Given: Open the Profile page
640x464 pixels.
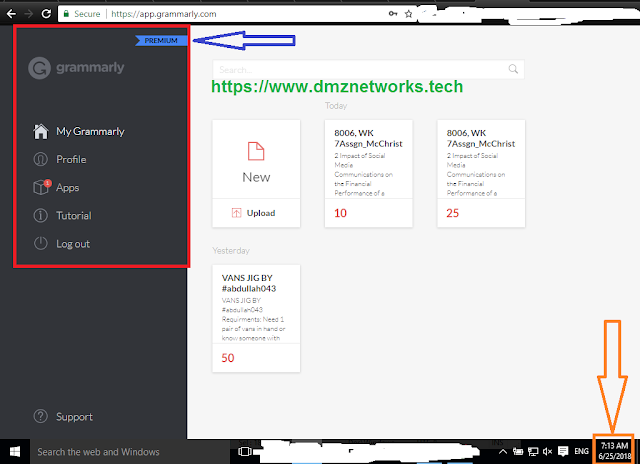Looking at the screenshot, I should (x=71, y=159).
